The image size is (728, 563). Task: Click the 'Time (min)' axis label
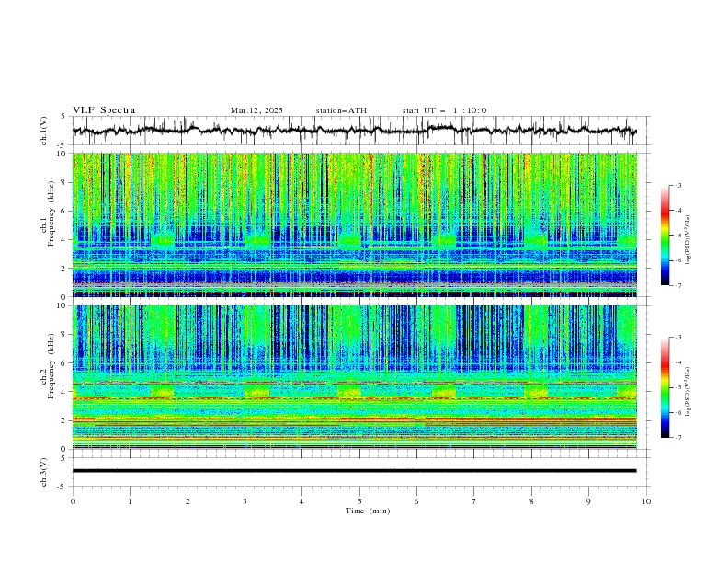tap(368, 511)
